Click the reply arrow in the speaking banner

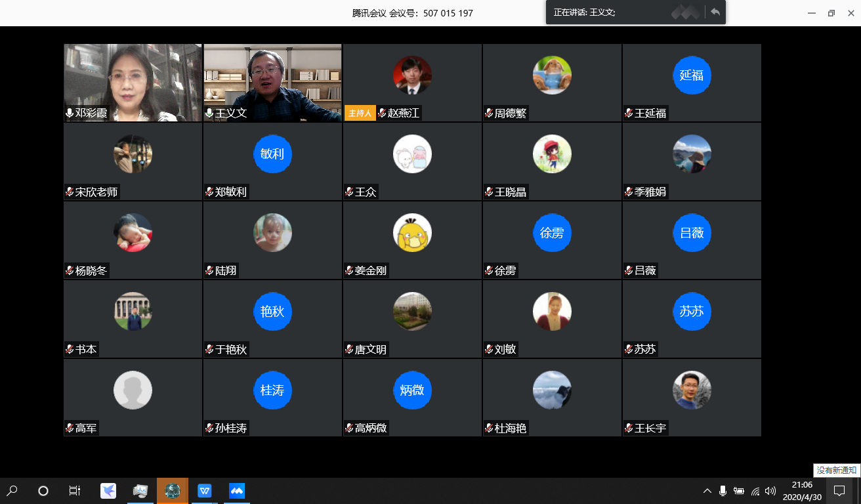coord(715,12)
